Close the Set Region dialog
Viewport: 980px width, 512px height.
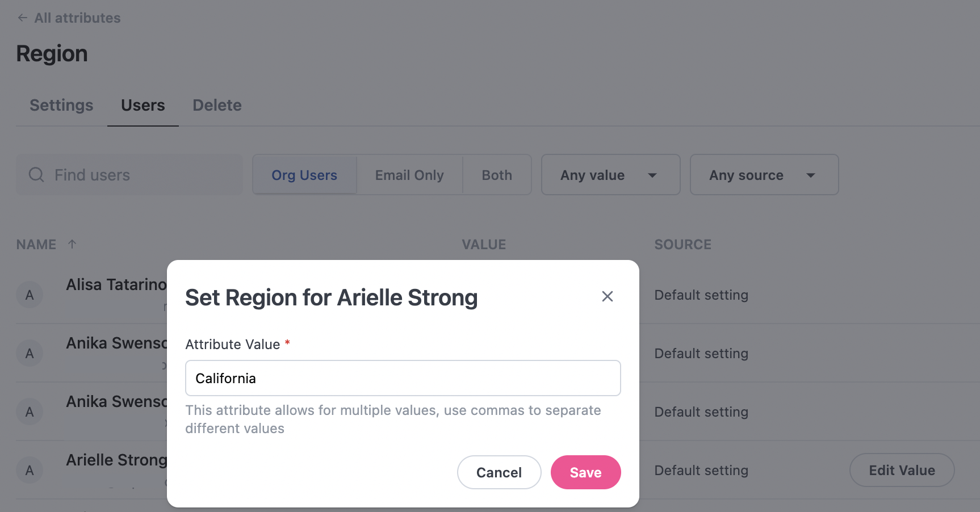coord(607,296)
